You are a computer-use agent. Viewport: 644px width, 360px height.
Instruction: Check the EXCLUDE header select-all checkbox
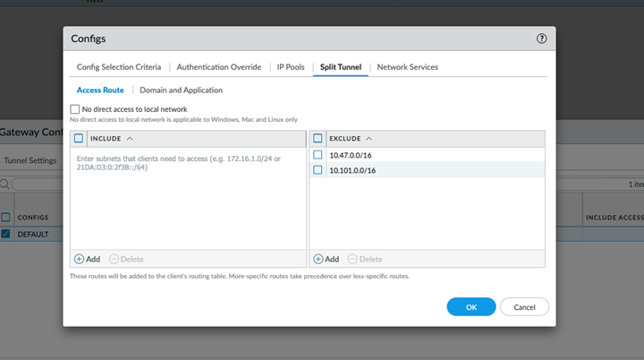(x=318, y=138)
